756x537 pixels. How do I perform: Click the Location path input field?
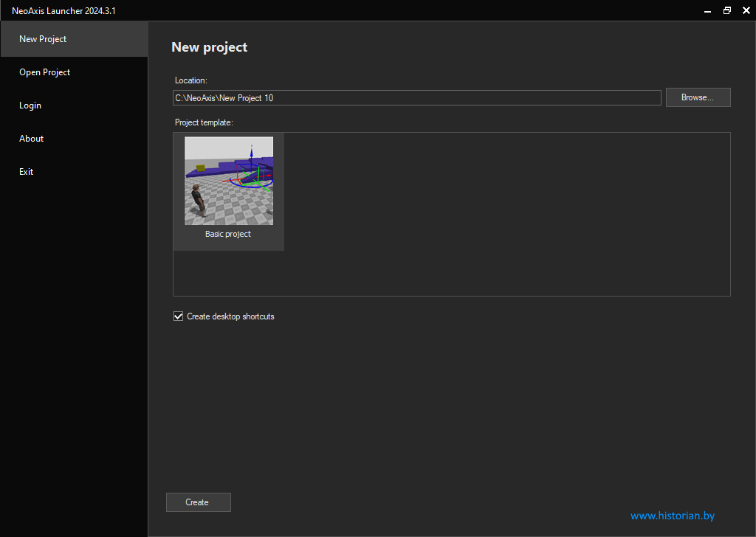(416, 97)
